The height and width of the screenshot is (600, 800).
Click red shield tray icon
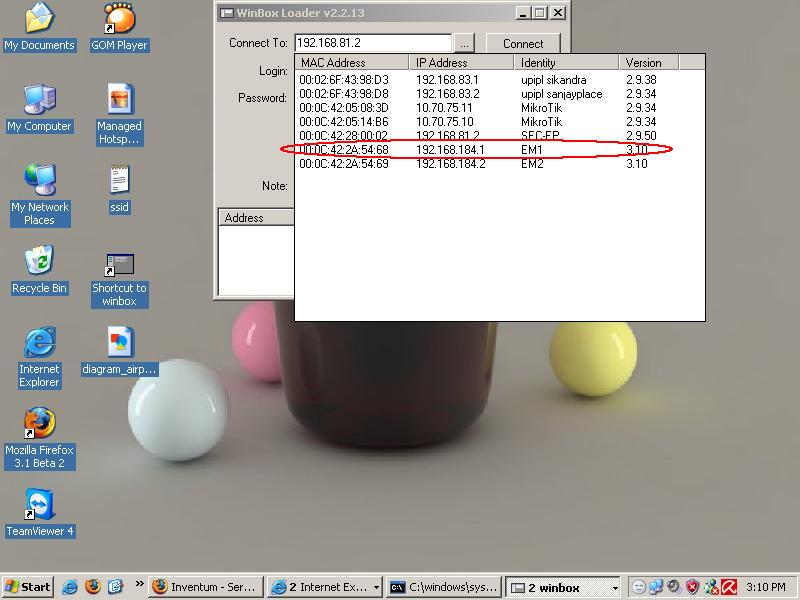[x=692, y=587]
